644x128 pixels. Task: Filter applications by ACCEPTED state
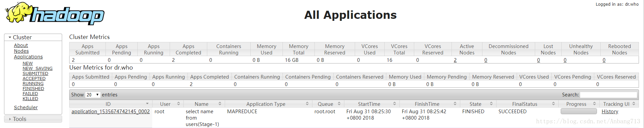(x=34, y=78)
